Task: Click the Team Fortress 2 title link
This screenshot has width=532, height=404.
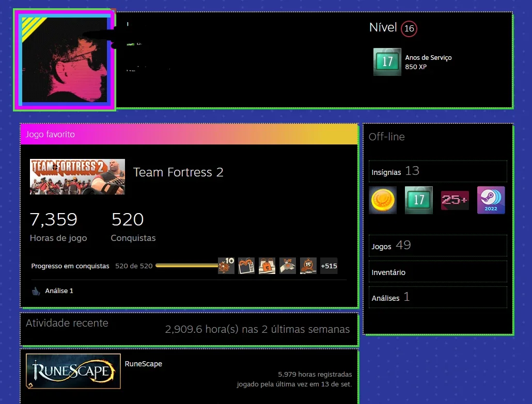Action: [178, 172]
